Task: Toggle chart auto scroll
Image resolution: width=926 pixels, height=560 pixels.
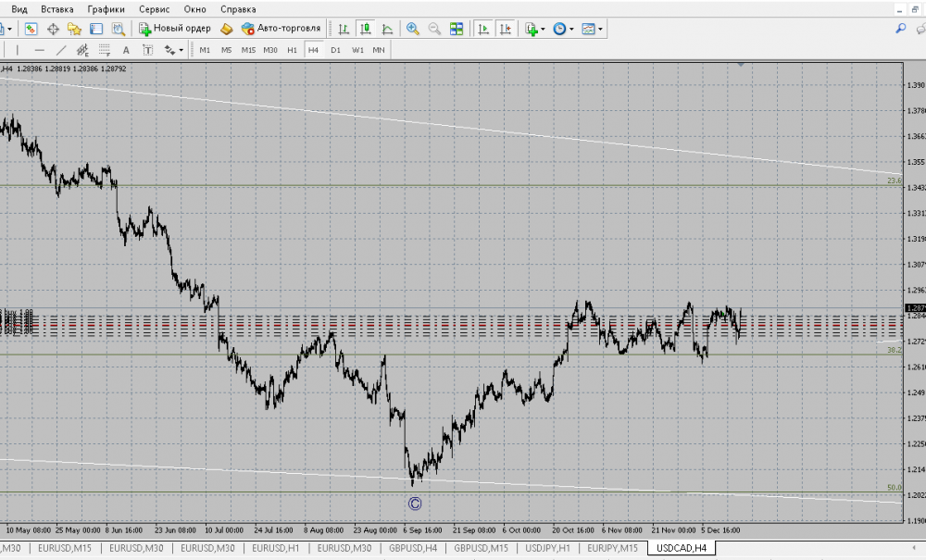Action: (x=483, y=29)
